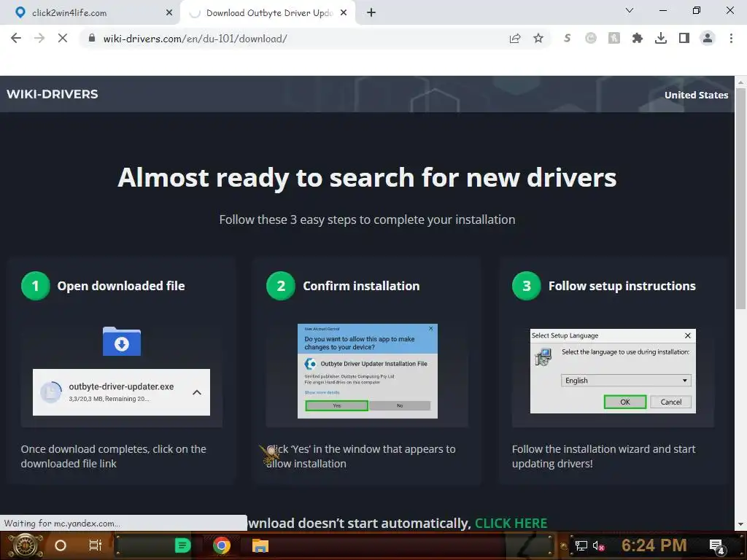Select the Download Outbyte Driver Updater tab
Image resolution: width=747 pixels, height=560 pixels.
268,12
